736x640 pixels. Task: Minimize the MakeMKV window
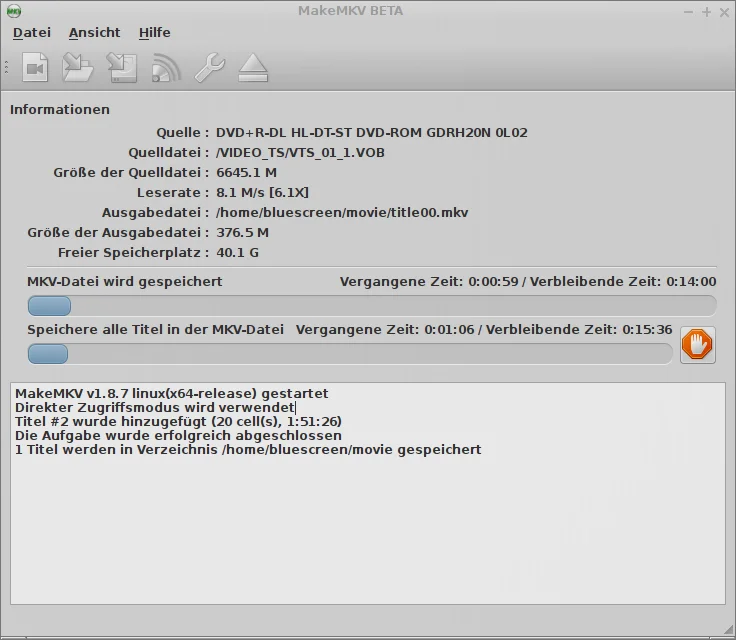(688, 12)
